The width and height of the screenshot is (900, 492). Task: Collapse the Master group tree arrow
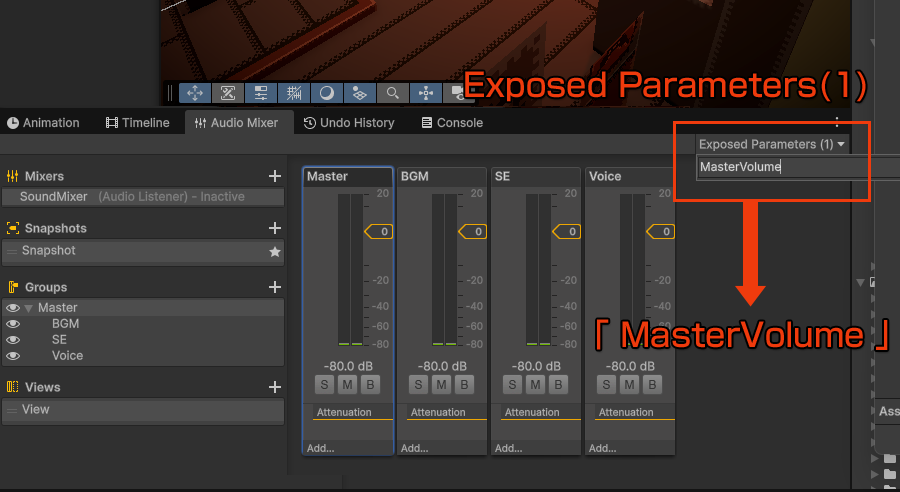tap(28, 308)
